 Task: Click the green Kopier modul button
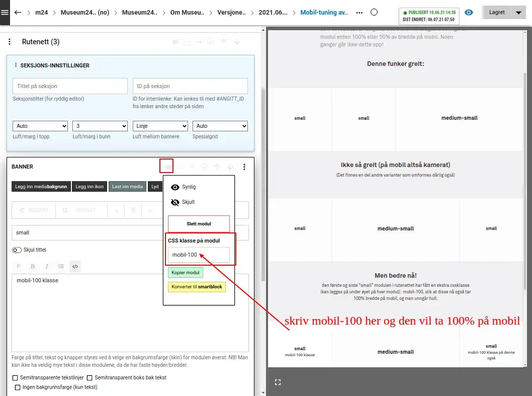click(186, 272)
